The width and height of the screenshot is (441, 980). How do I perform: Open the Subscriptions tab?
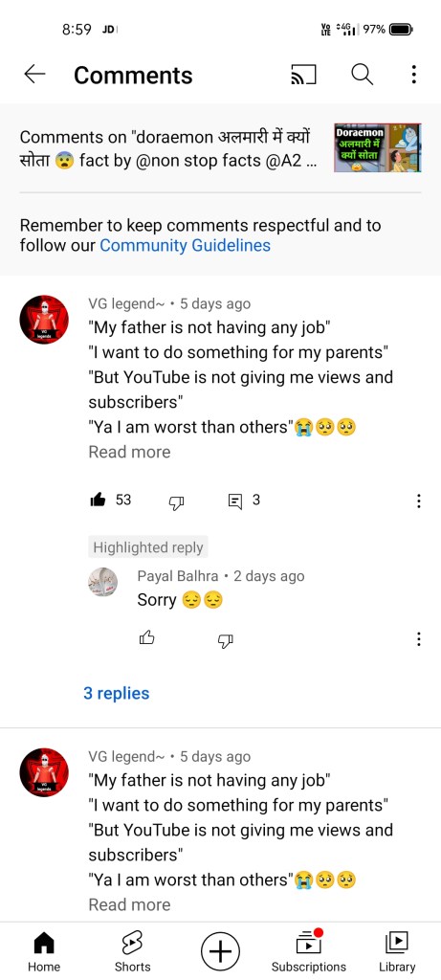point(309,950)
